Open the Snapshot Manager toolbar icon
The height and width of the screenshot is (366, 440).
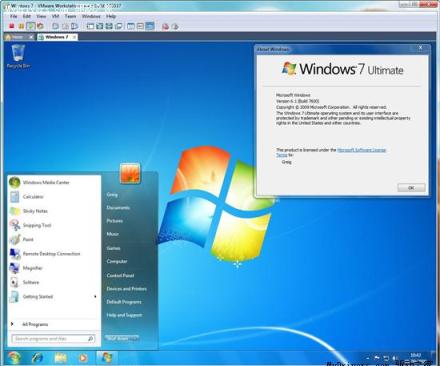75,26
